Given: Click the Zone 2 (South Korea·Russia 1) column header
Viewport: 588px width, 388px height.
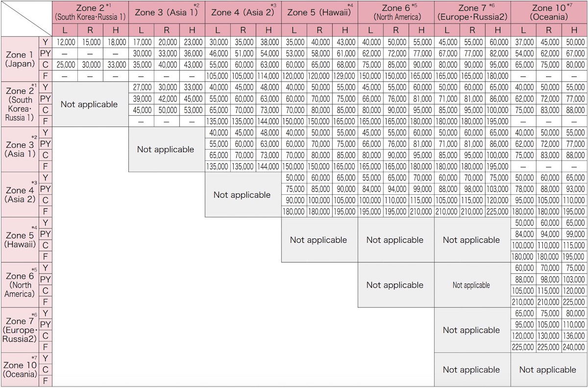Looking at the screenshot, I should pos(91,12).
